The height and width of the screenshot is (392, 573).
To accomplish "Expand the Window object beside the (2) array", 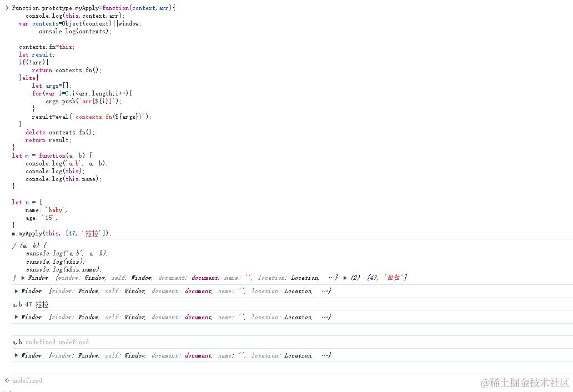I will [x=23, y=278].
